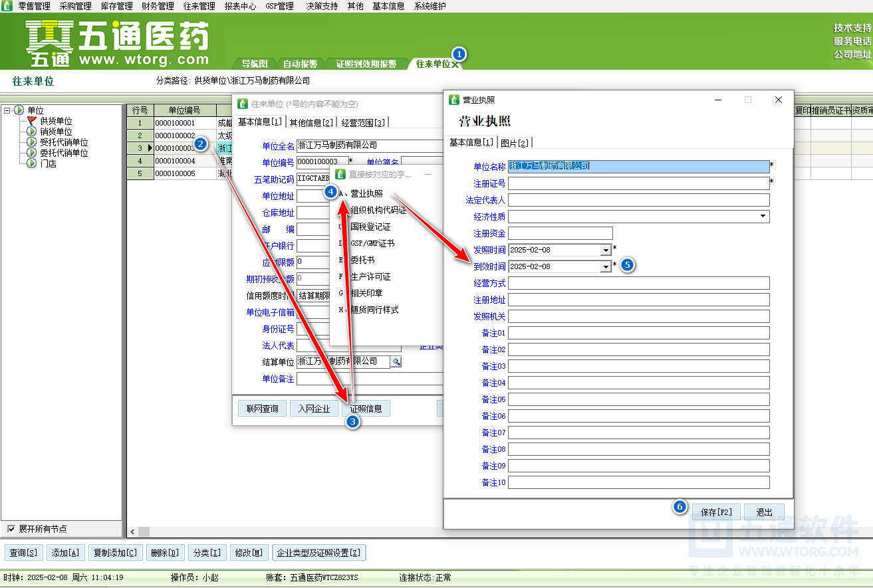Image resolution: width=873 pixels, height=588 pixels.
Task: Click the 查询[S] button
Action: click(24, 553)
